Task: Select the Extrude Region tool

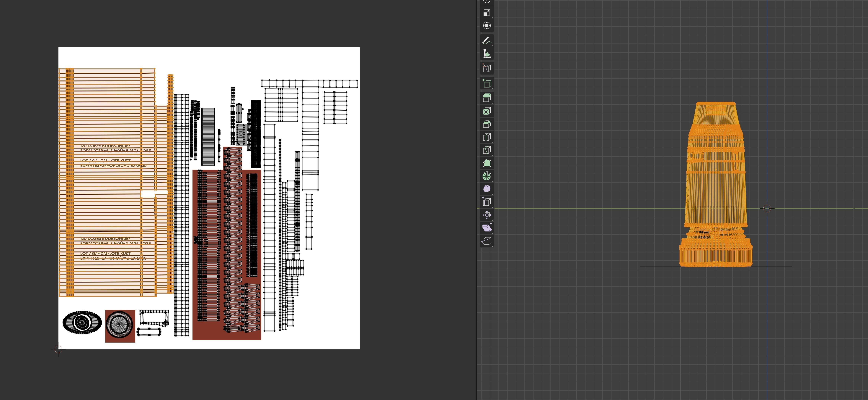Action: (x=487, y=98)
